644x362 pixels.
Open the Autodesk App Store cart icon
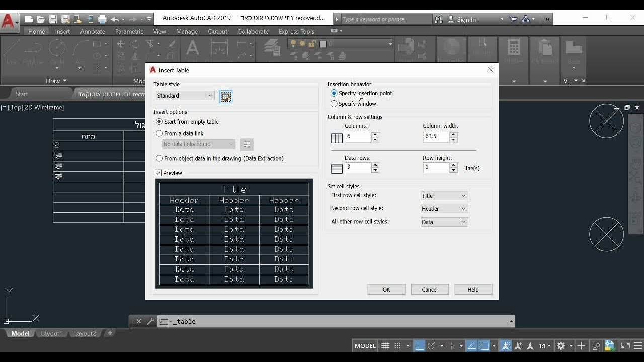tap(513, 19)
